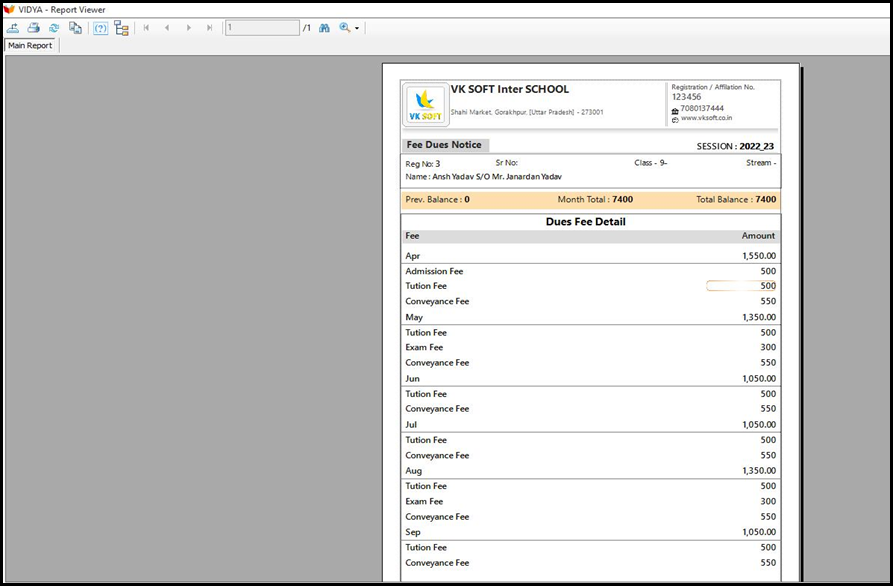Click the 'Class - 9-' text
This screenshot has width=893, height=586.
tap(650, 163)
